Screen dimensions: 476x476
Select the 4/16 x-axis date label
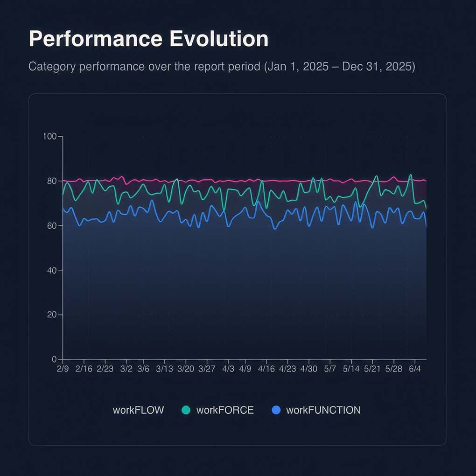pos(266,369)
